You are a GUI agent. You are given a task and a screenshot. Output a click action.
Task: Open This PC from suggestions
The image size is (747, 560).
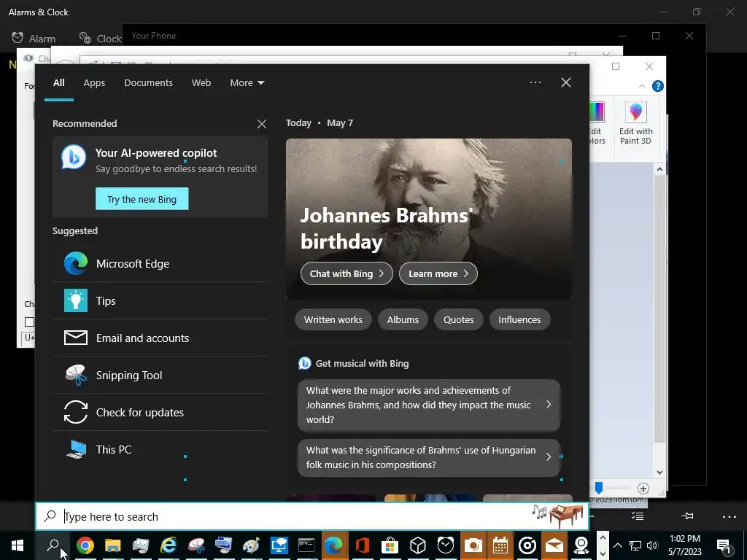click(160, 449)
